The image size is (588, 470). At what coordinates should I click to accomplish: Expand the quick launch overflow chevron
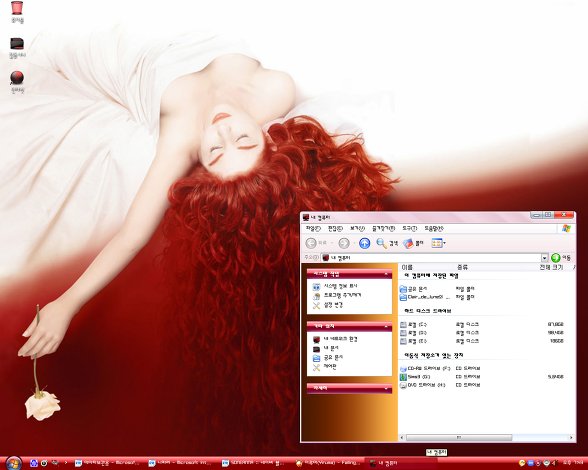tap(66, 463)
